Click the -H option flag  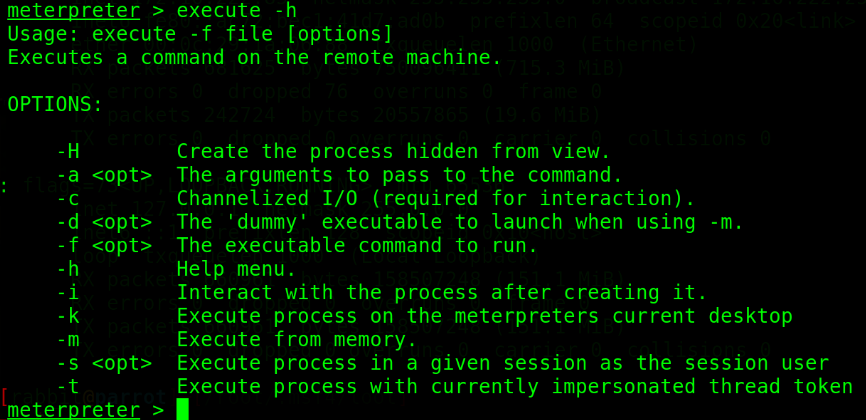click(x=67, y=152)
